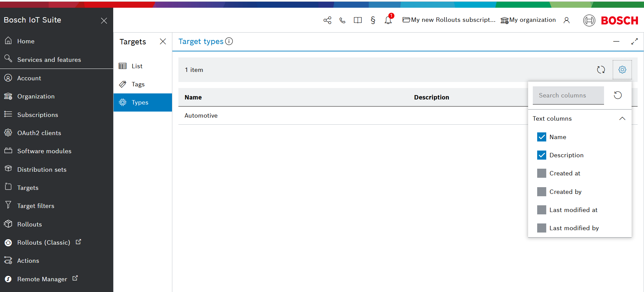The height and width of the screenshot is (292, 644).
Task: Click the share icon in top header
Action: [327, 20]
